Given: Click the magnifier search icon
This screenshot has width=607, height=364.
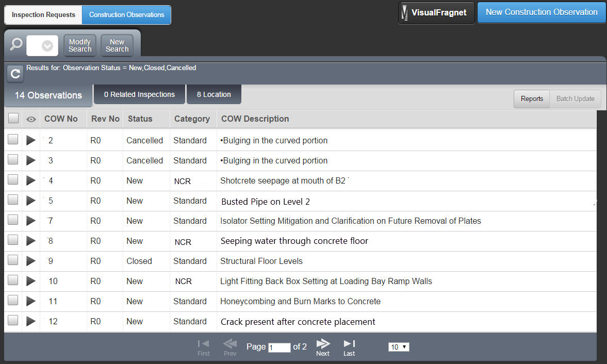Looking at the screenshot, I should point(15,45).
